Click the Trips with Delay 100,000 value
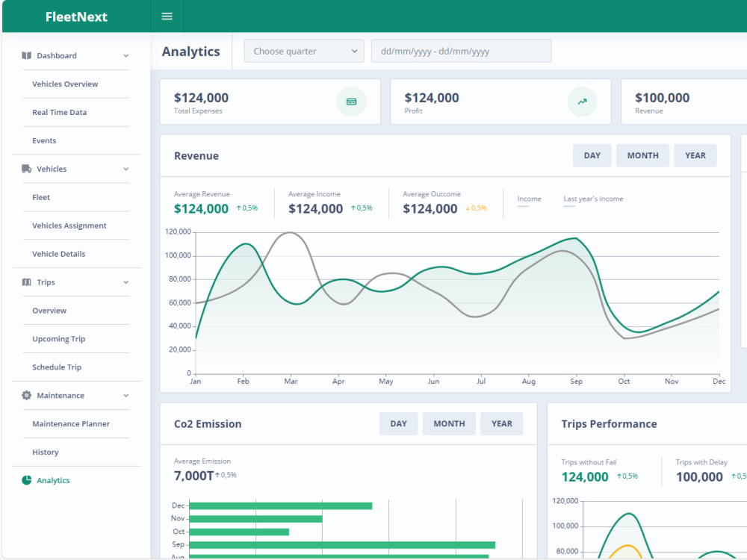 [699, 476]
